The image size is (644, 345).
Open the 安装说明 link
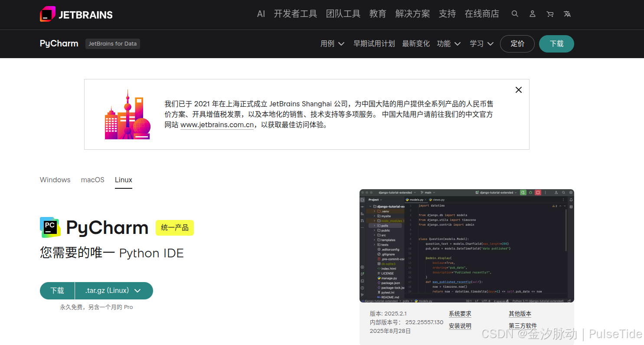[460, 326]
